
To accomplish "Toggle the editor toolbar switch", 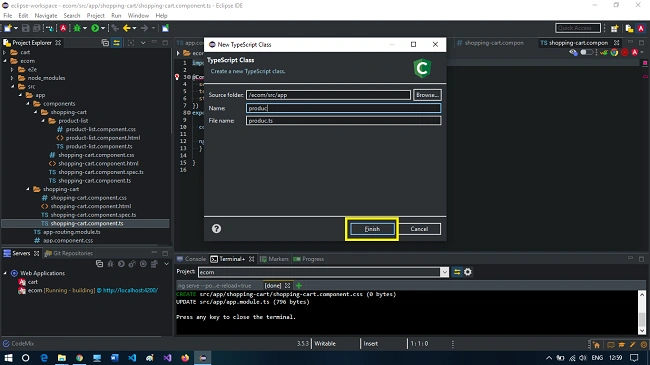I will click(586, 52).
